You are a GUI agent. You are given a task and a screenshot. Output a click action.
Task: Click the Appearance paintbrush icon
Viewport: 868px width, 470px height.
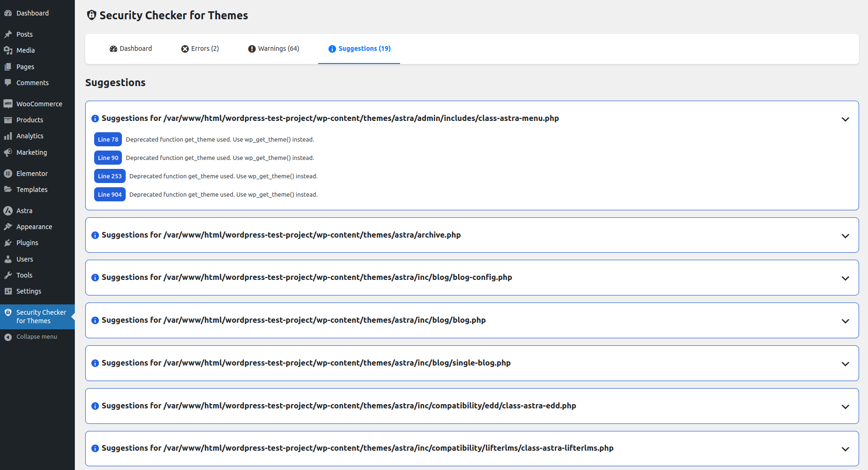click(x=8, y=227)
